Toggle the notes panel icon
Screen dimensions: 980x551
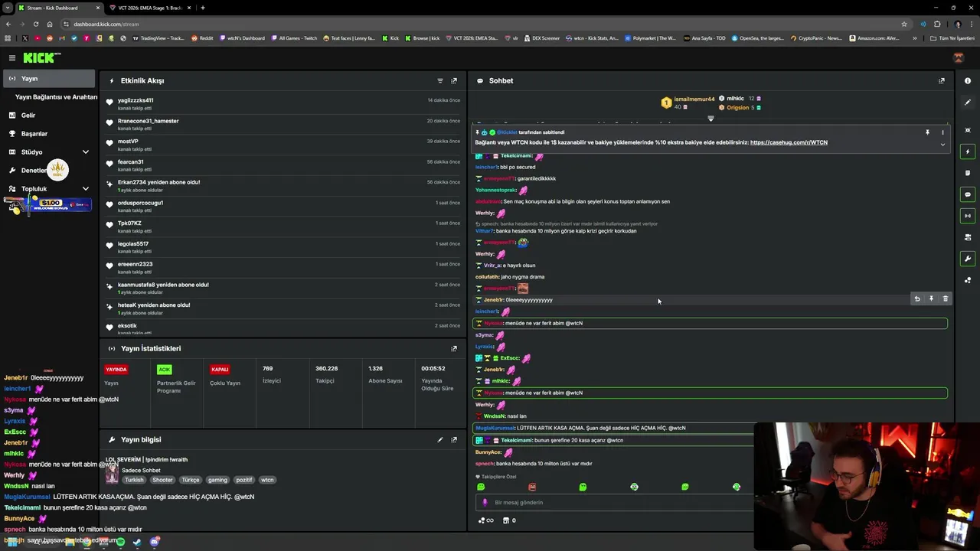[x=968, y=173]
